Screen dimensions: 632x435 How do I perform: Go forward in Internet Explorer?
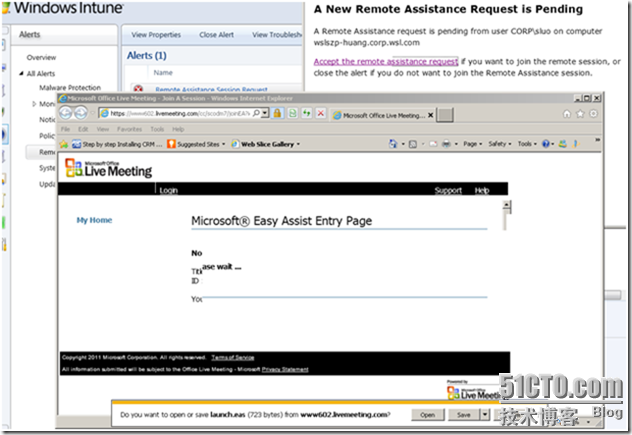(x=81, y=113)
